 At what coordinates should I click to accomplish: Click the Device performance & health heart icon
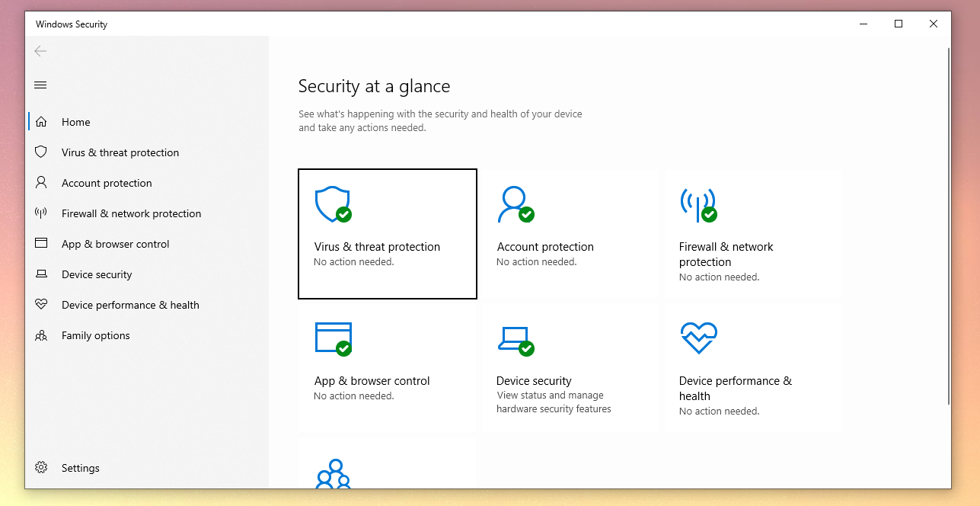(697, 338)
